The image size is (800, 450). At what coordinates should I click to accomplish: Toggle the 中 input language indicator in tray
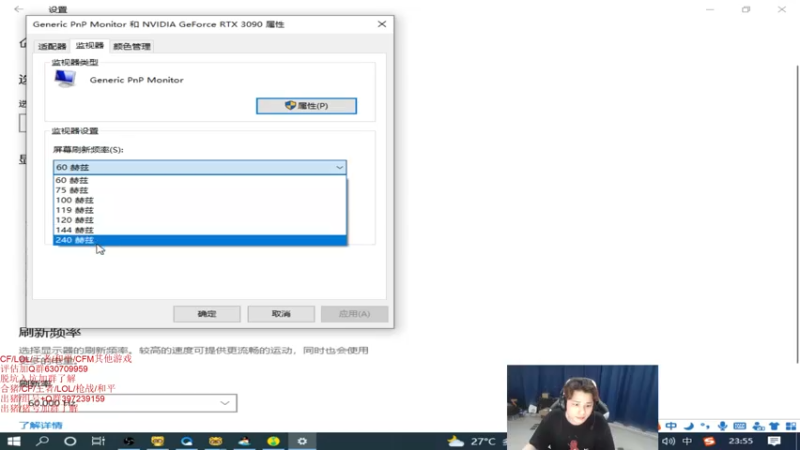click(x=687, y=441)
